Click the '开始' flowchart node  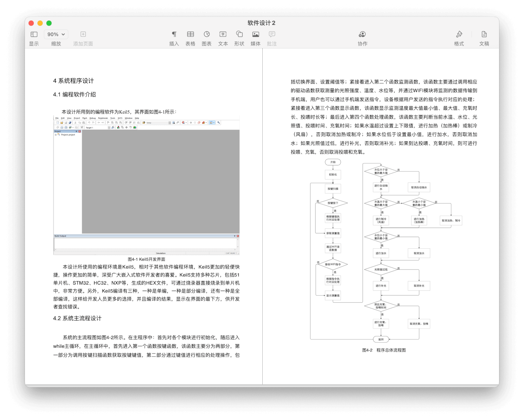point(333,162)
